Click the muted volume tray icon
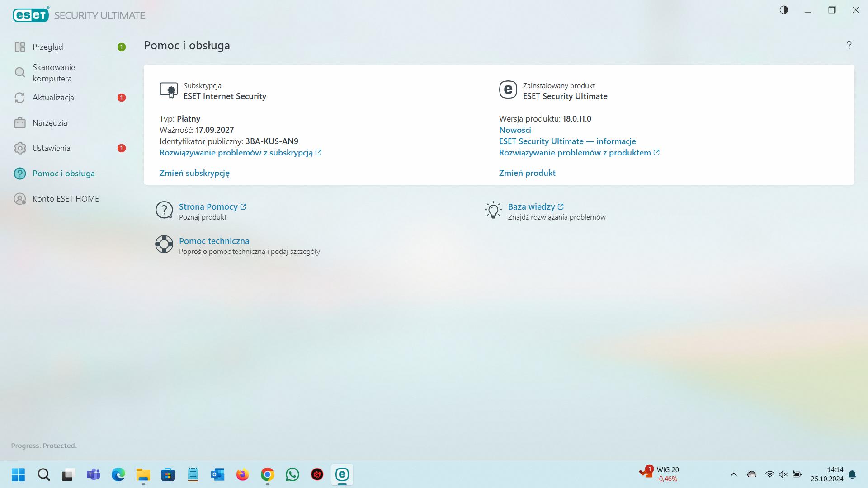The width and height of the screenshot is (868, 488). point(783,474)
